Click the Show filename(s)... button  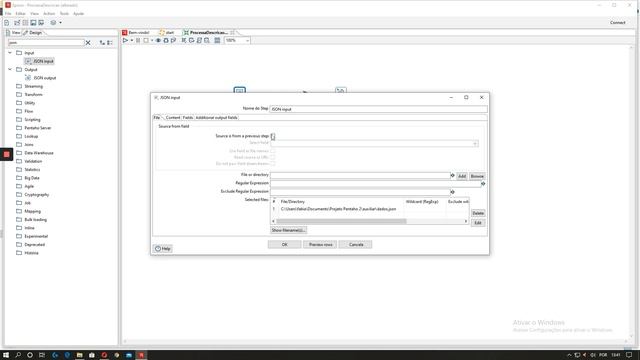tap(288, 230)
